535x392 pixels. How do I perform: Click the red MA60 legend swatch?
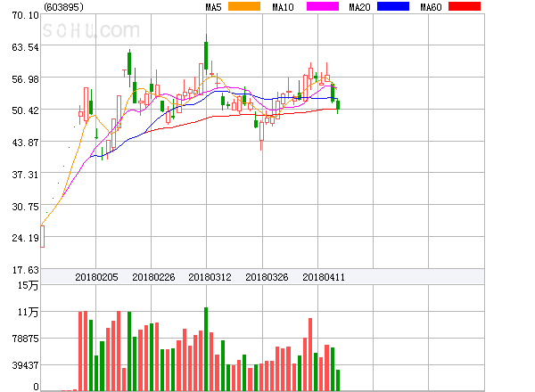coord(465,6)
